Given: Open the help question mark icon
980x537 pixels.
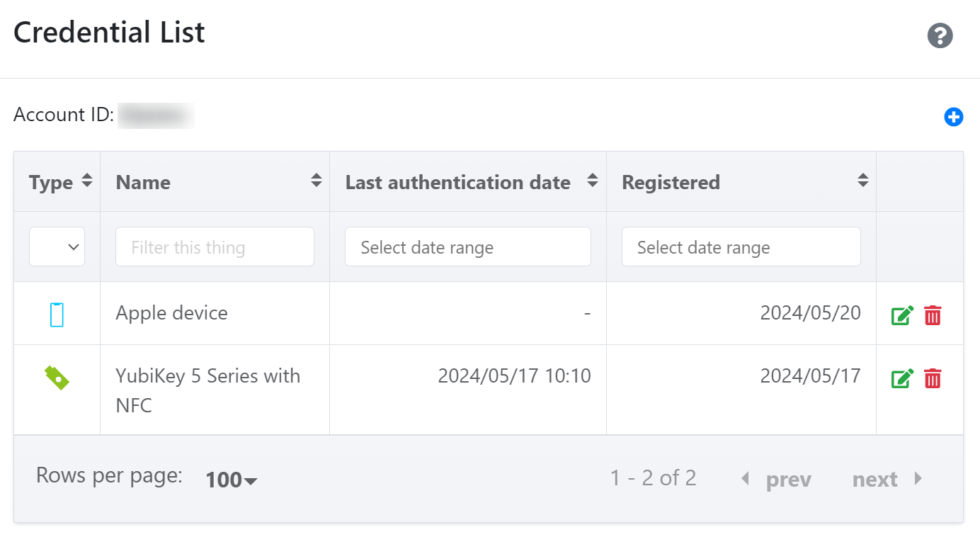Looking at the screenshot, I should click(x=940, y=35).
